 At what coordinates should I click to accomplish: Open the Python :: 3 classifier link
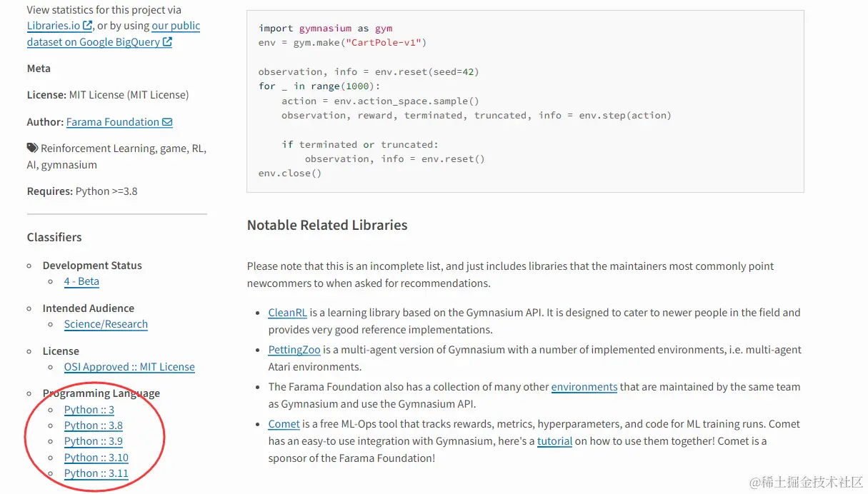click(89, 410)
